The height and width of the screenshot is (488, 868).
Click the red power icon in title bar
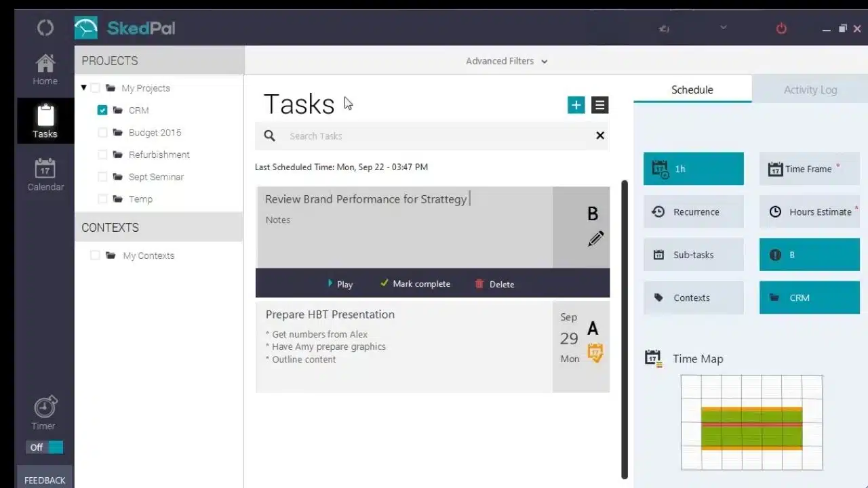coord(781,28)
